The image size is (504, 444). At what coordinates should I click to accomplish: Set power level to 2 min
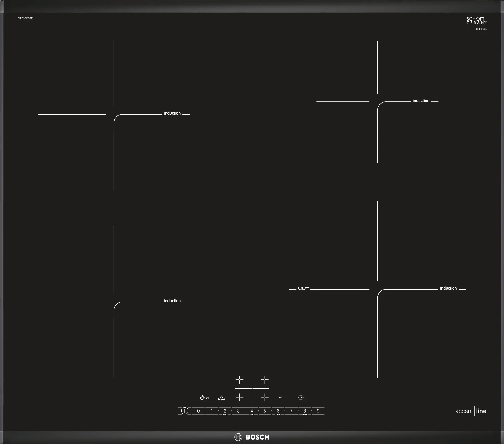click(x=225, y=411)
